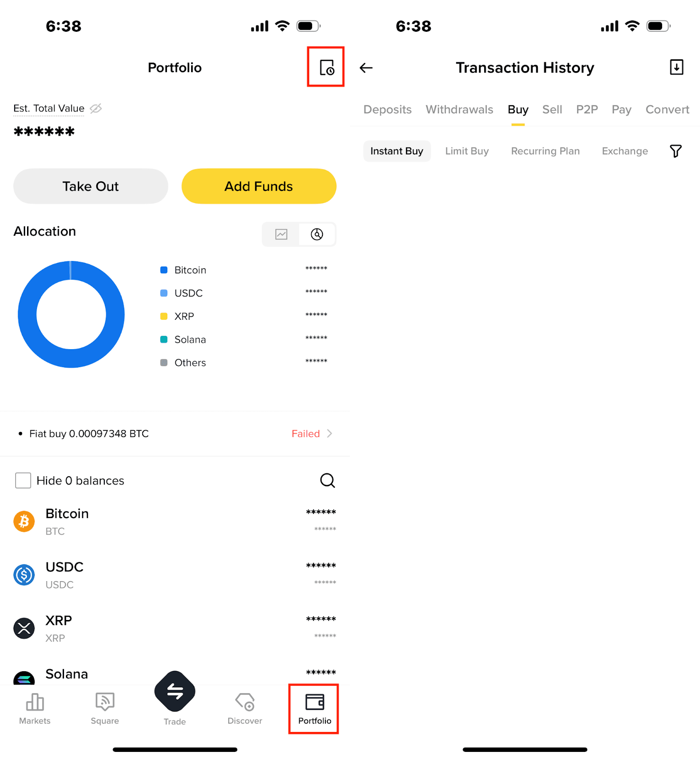Click the blue Bitcoin legend swatch

point(164,270)
